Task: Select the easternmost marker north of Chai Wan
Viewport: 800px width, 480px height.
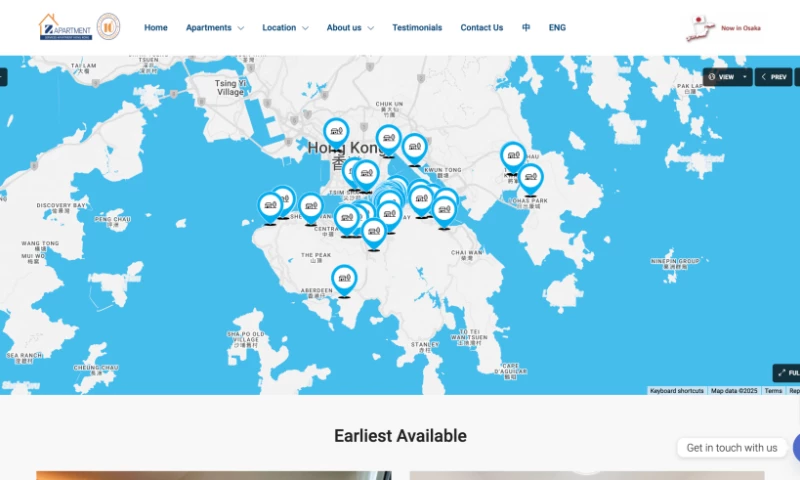Action: pyautogui.click(x=444, y=212)
